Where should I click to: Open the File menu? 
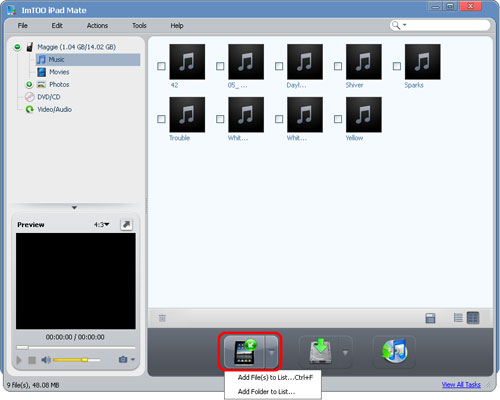click(x=23, y=26)
